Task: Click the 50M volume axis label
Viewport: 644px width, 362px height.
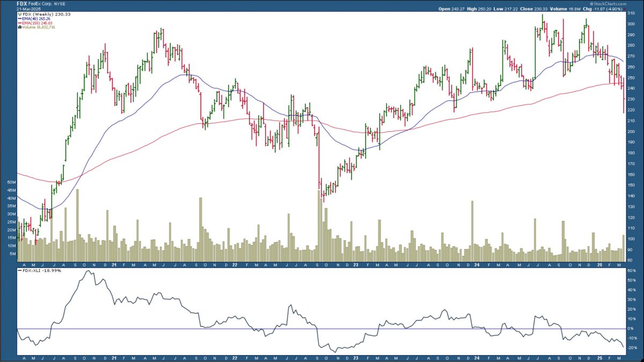Action: [x=11, y=183]
